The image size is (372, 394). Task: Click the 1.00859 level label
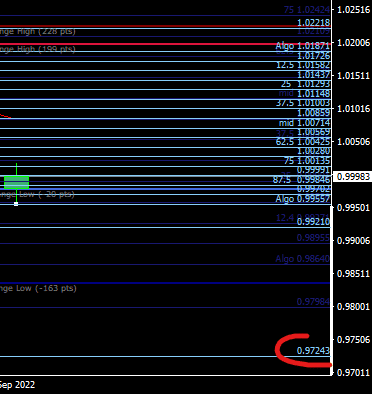[313, 113]
